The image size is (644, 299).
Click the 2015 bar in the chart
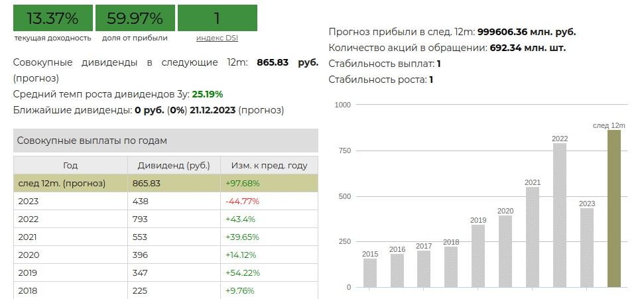[370, 272]
